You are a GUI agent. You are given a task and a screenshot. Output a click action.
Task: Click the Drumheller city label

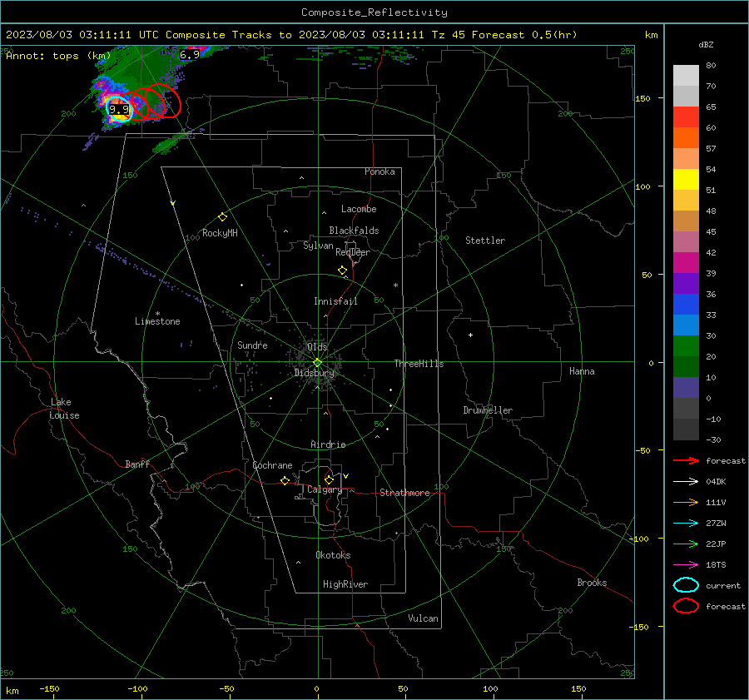488,410
